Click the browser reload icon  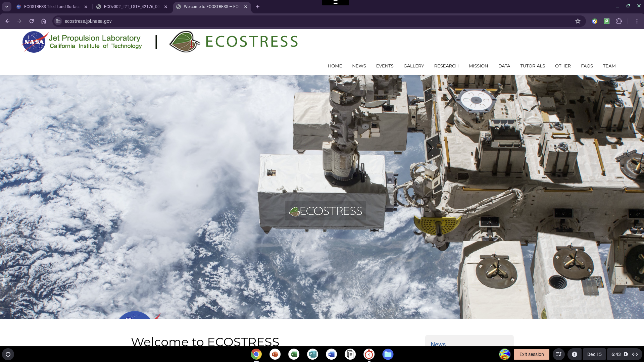(x=32, y=21)
